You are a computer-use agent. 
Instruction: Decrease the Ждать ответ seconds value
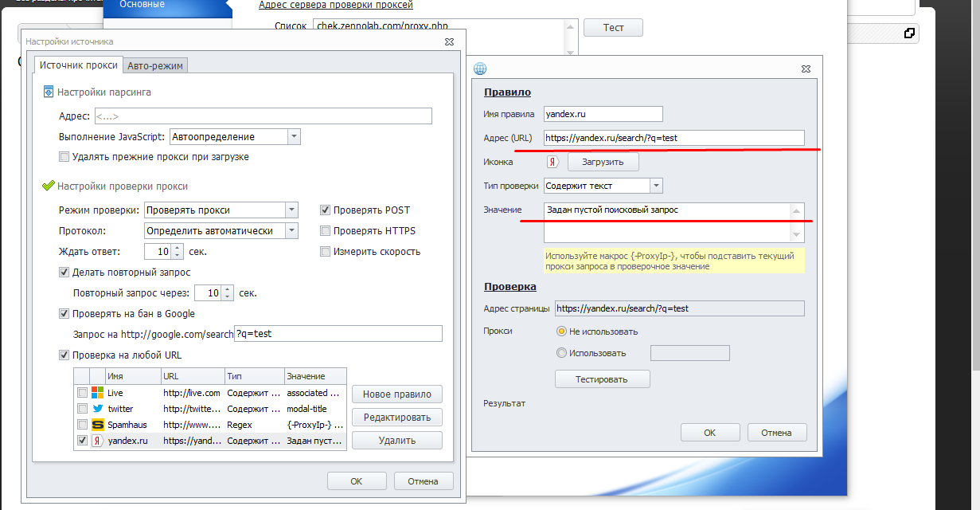[178, 256]
